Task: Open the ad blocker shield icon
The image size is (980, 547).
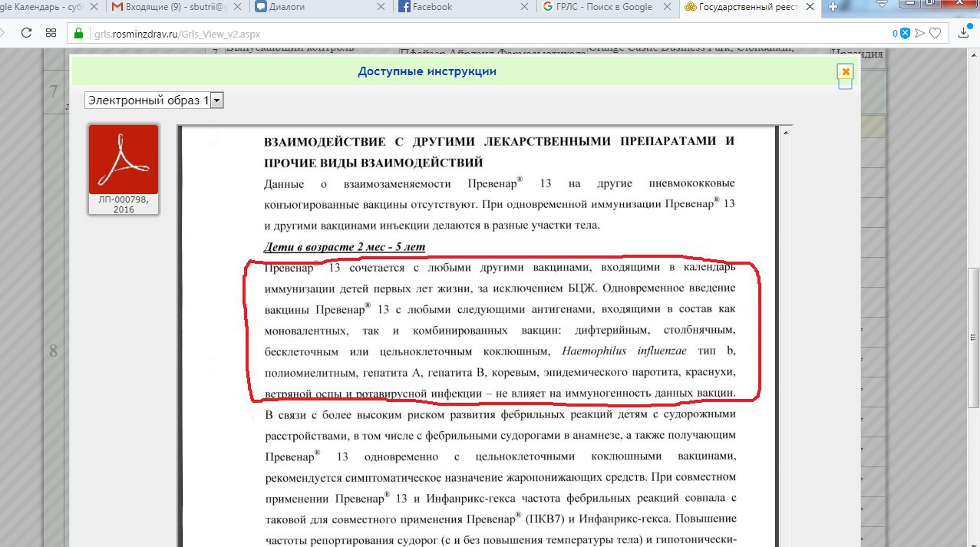Action: (905, 33)
